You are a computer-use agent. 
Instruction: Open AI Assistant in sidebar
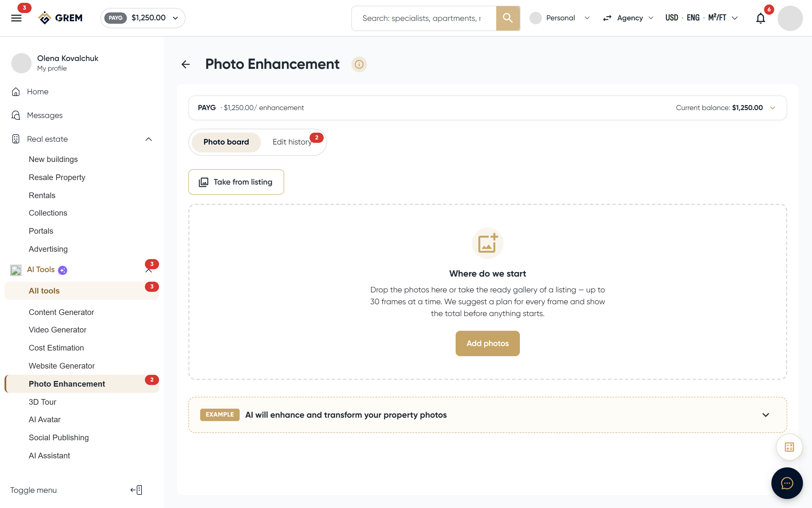point(49,456)
